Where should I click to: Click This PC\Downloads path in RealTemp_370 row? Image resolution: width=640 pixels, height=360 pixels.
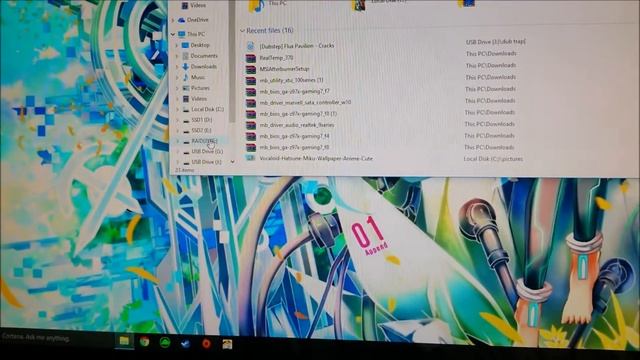(491, 53)
